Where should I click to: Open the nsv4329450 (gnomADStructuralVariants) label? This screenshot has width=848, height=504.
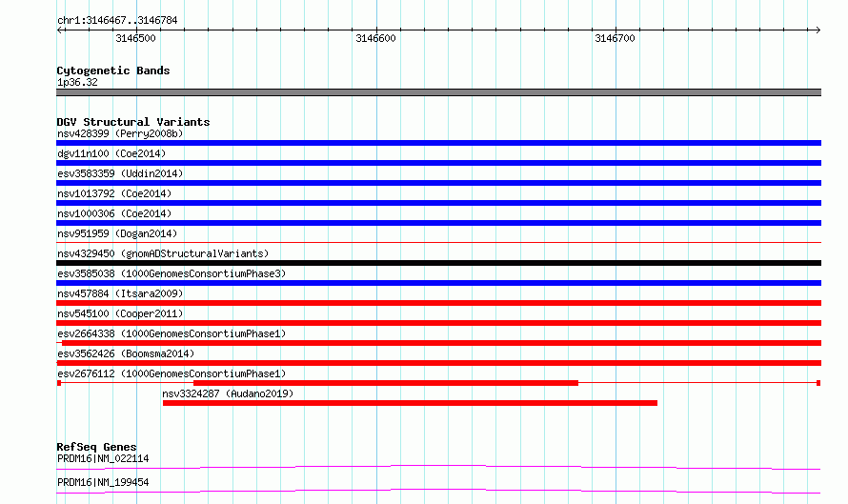click(163, 253)
